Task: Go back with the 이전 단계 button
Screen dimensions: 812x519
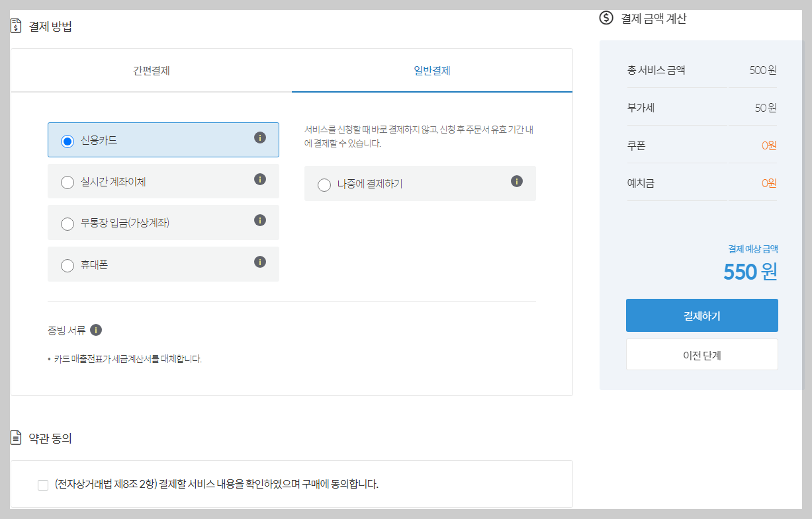Action: [701, 354]
